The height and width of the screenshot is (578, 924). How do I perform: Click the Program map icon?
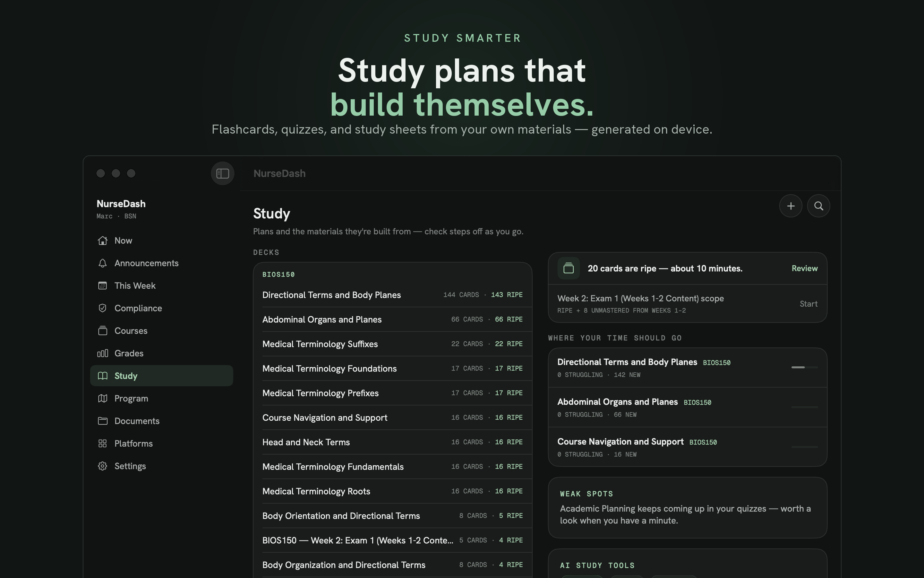pos(102,398)
